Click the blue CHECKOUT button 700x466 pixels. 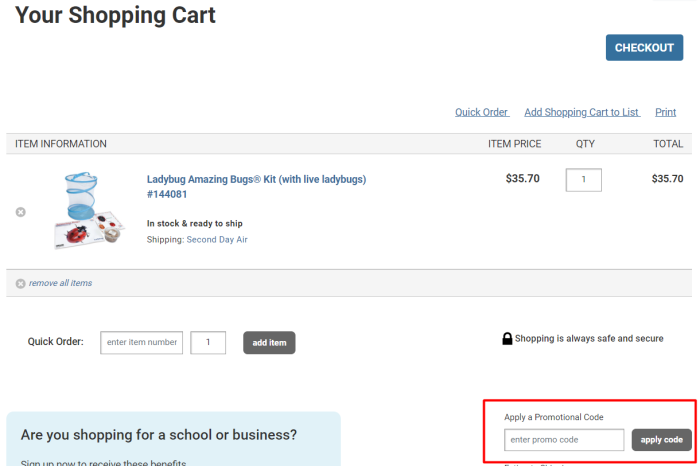click(644, 48)
